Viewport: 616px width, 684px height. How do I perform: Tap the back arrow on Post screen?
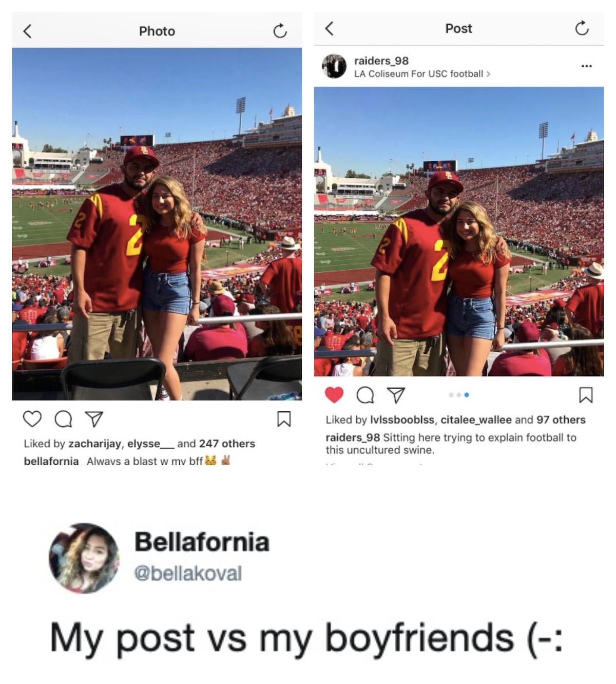click(x=330, y=28)
